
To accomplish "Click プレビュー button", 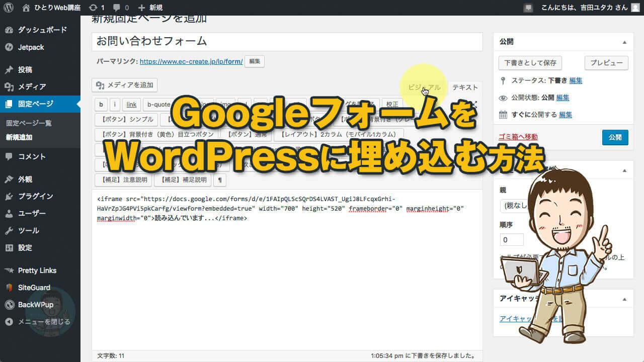I will click(606, 63).
